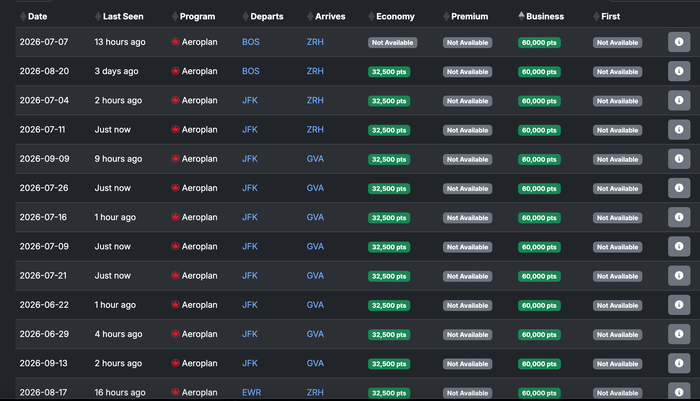Open info icon for 2026-09-09 flight

[679, 159]
